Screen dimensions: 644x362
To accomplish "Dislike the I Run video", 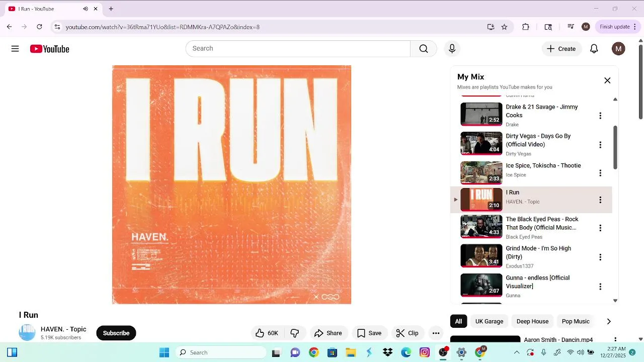I will (x=295, y=333).
